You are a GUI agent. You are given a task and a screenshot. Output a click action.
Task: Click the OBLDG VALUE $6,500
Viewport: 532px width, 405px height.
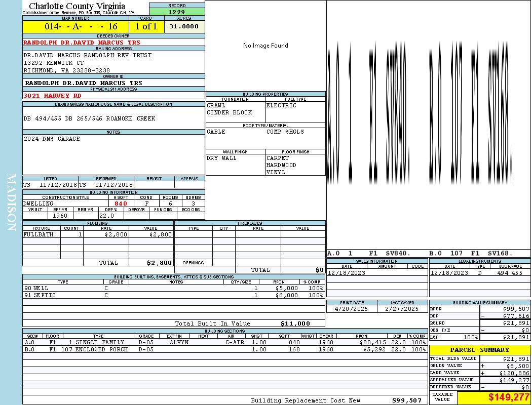(518, 366)
